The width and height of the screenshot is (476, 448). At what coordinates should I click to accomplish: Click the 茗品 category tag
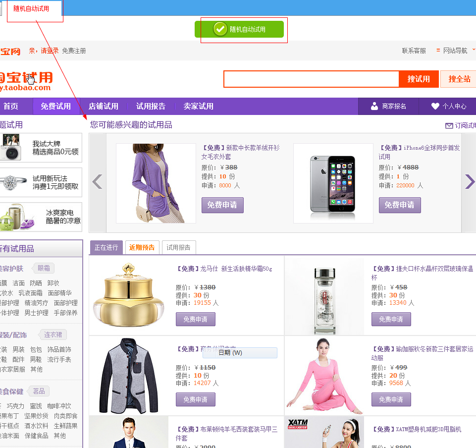pos(39,391)
